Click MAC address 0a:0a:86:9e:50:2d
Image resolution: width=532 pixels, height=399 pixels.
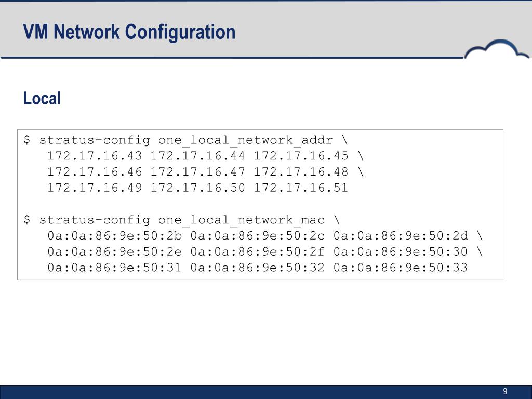tap(401, 235)
